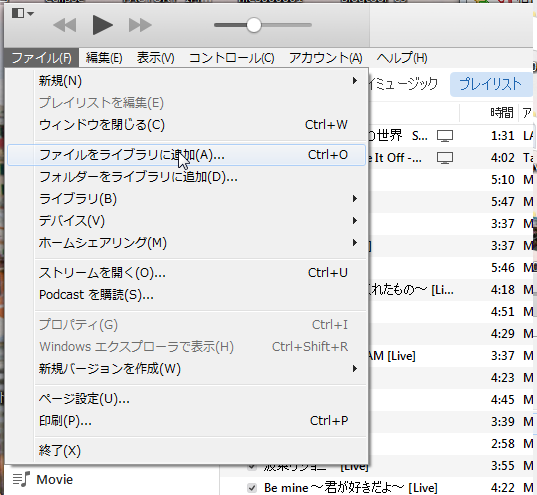Image resolution: width=537 pixels, height=495 pixels.
Task: Select ストリームを開く(O)... entry
Action: (x=186, y=273)
